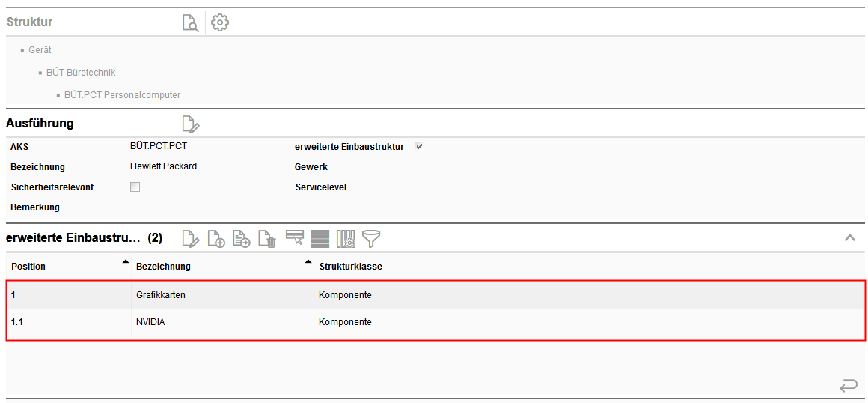Click the row selection cursor icon
The width and height of the screenshot is (868, 403).
tap(295, 238)
